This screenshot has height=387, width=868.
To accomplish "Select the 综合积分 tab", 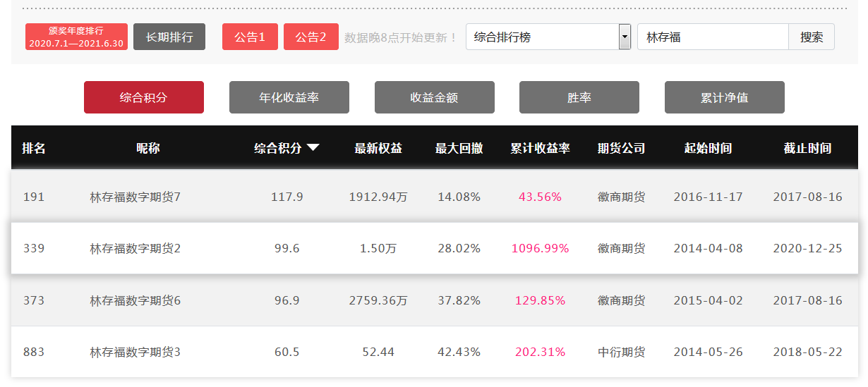I will (x=144, y=97).
